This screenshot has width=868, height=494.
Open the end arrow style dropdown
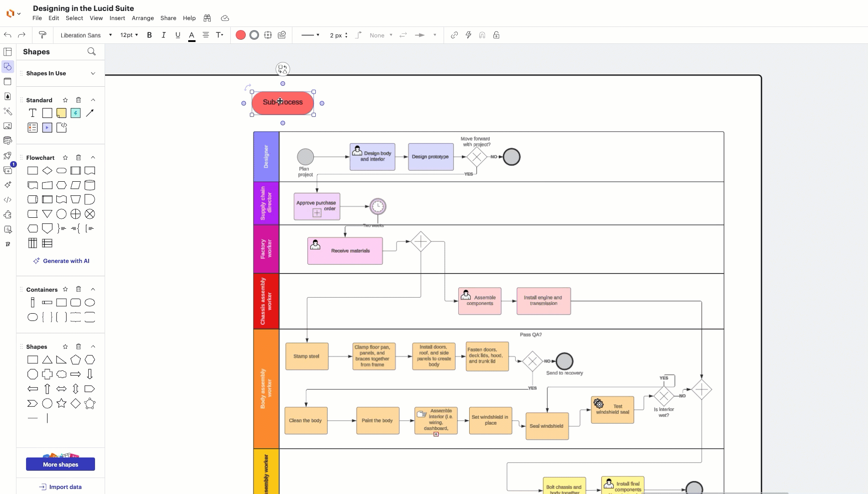(x=425, y=35)
